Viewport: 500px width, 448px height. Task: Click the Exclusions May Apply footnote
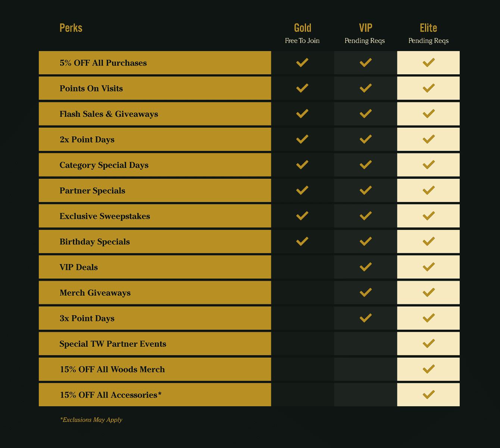point(91,420)
